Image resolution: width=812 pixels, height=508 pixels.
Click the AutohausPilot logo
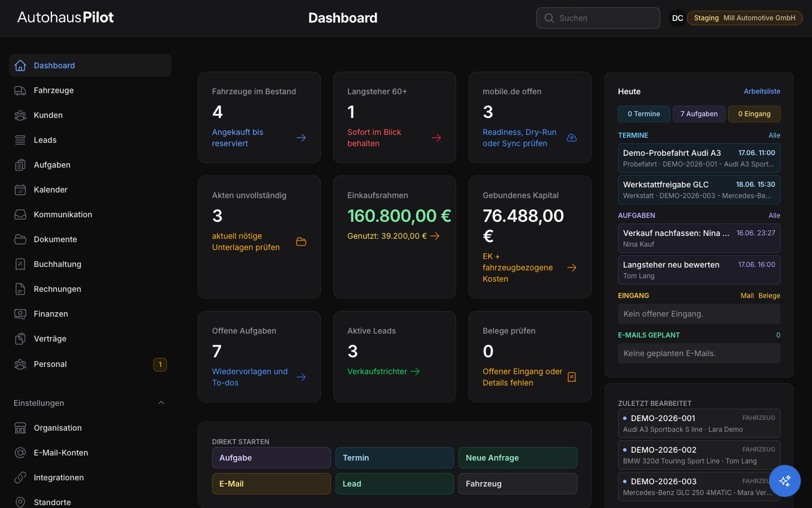click(x=65, y=17)
